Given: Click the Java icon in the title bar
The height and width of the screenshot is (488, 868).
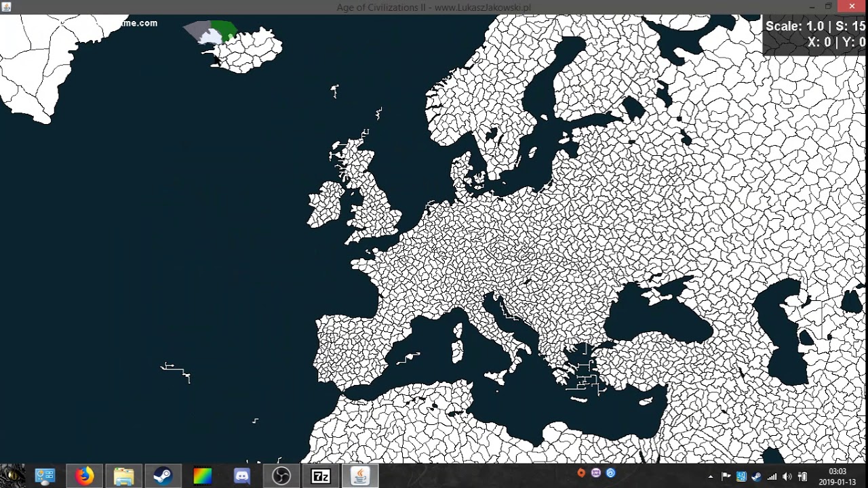Looking at the screenshot, I should click(x=6, y=7).
